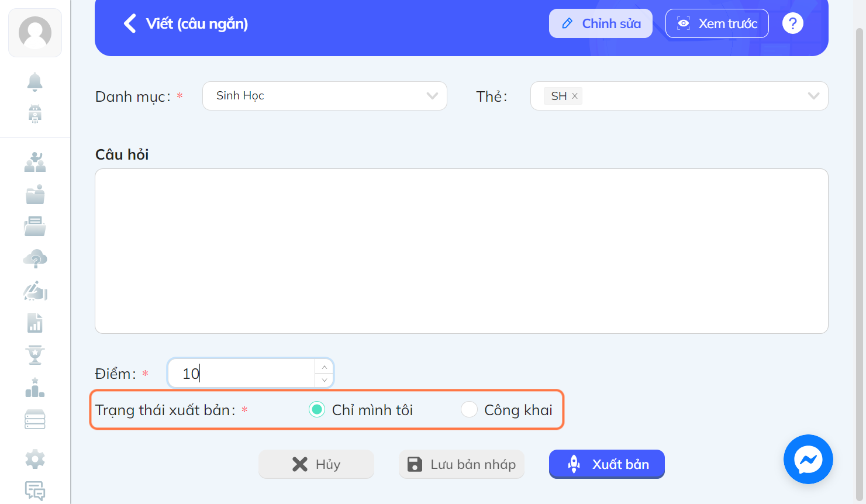Screen dimensions: 866x504
Task: Open the Messenger chat bubble
Action: pyautogui.click(x=808, y=460)
